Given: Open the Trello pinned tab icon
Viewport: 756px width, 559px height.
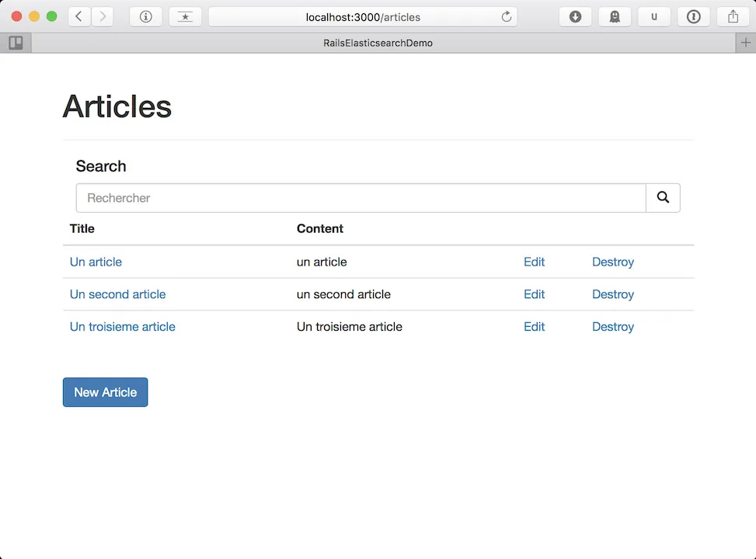Looking at the screenshot, I should click(x=16, y=43).
